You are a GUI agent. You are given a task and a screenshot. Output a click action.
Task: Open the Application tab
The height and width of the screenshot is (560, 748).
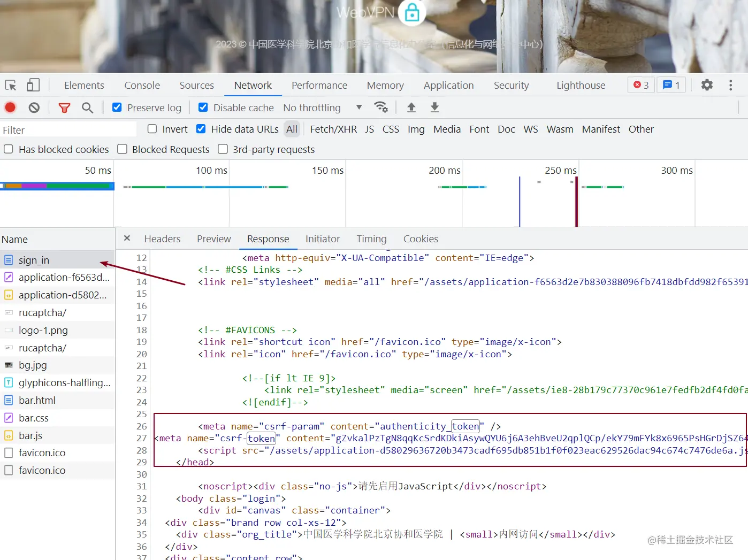coord(448,85)
